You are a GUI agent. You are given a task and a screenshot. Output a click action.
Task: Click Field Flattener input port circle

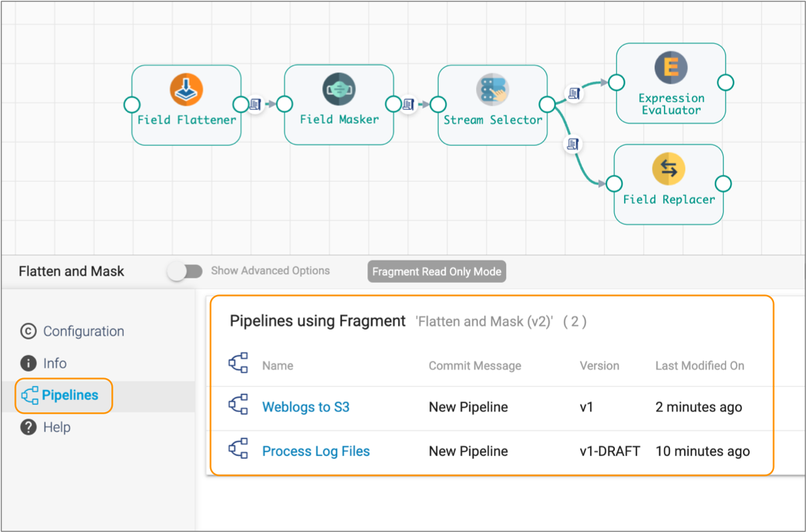tap(132, 105)
